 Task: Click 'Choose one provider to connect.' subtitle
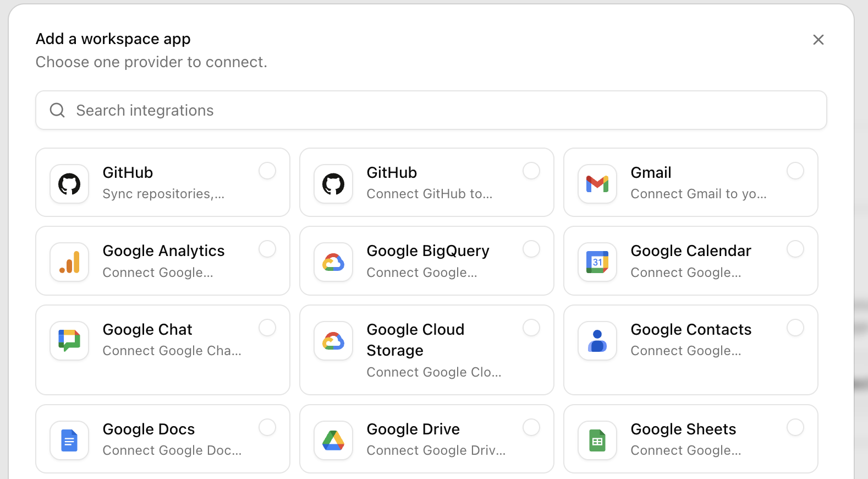pos(151,62)
